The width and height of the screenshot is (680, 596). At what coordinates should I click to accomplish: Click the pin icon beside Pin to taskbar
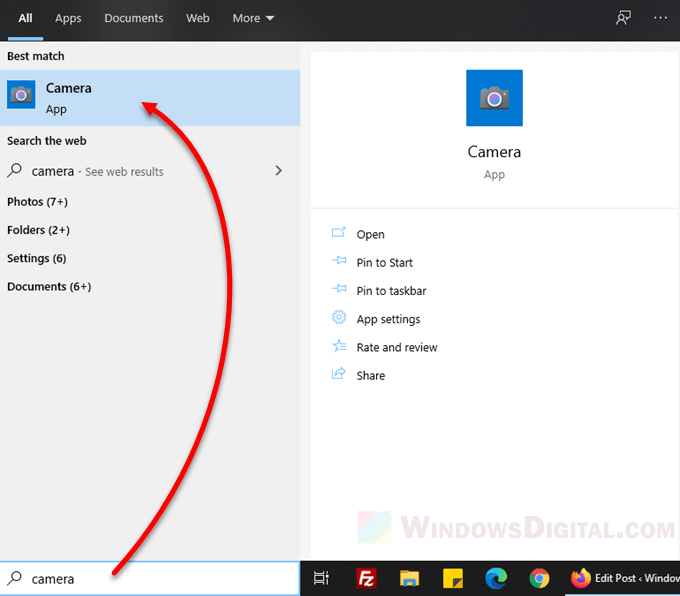click(x=339, y=289)
